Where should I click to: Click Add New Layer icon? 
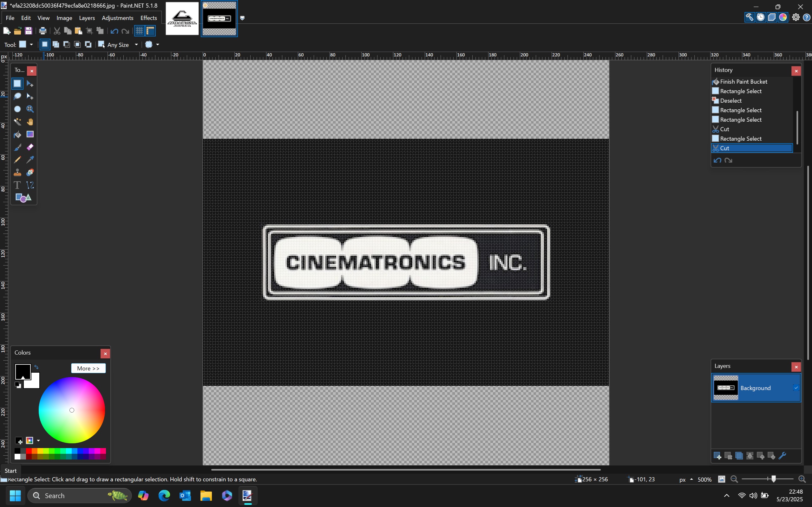click(717, 456)
